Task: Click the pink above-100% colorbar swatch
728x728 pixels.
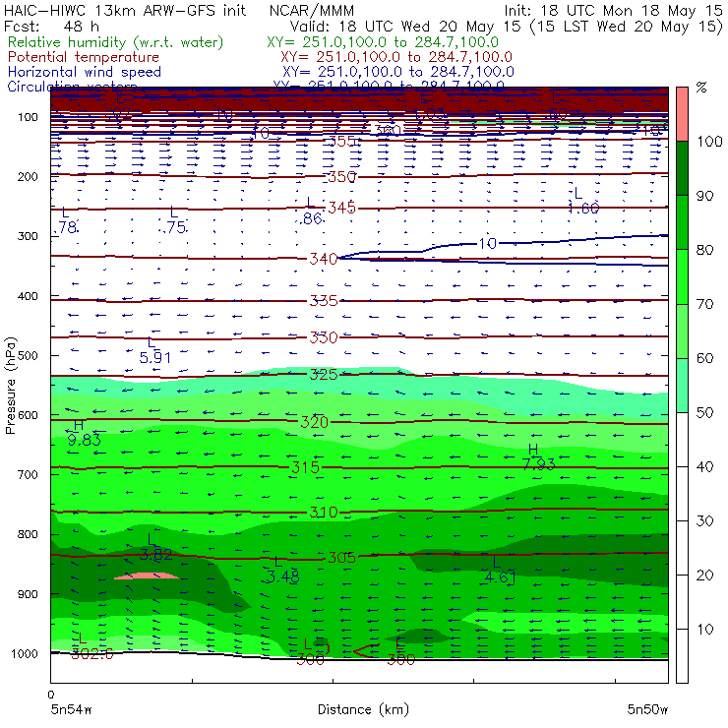Action: pyautogui.click(x=682, y=114)
